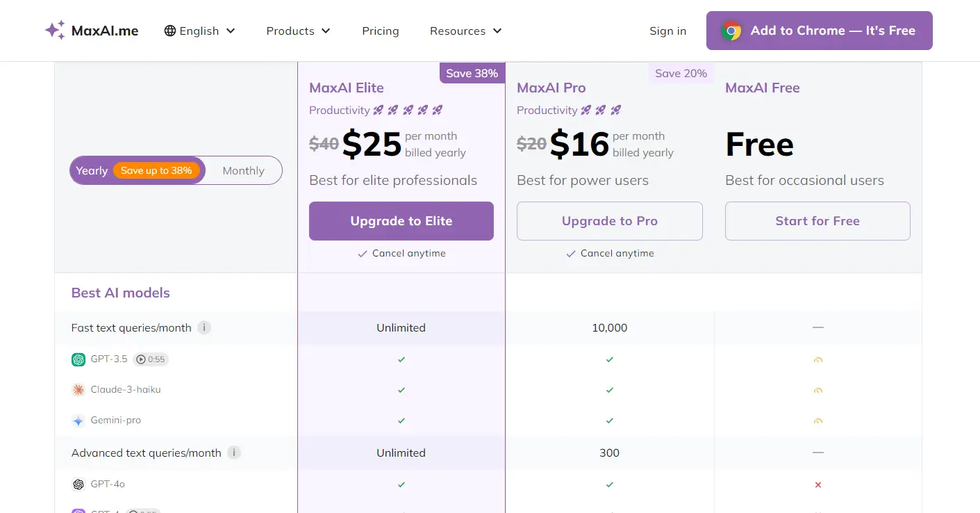Click the Save 20% badge on Pro

pos(681,73)
